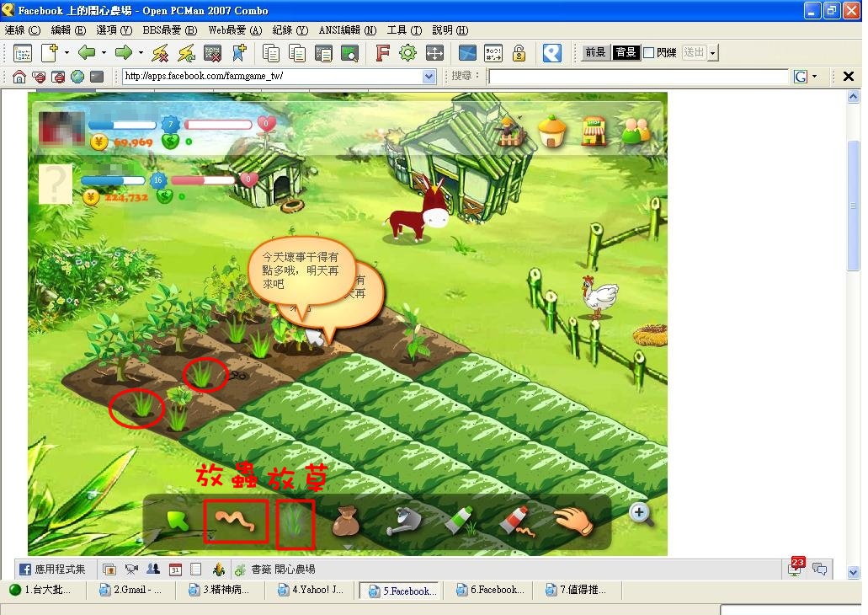Switch to the 7.值得推 tab
The height and width of the screenshot is (615, 868).
tap(576, 590)
